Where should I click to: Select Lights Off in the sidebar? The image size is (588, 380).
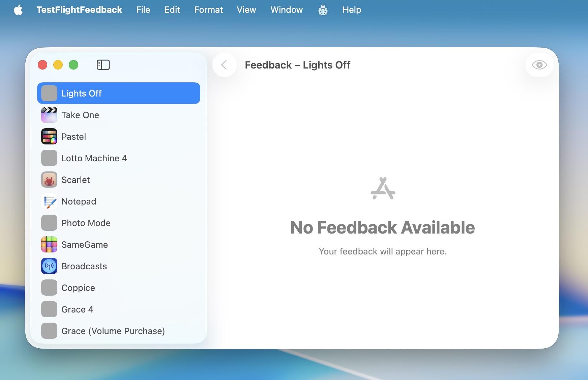[x=119, y=93]
